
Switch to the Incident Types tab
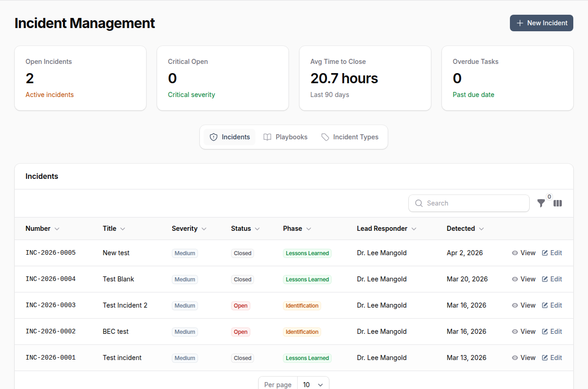[350, 137]
